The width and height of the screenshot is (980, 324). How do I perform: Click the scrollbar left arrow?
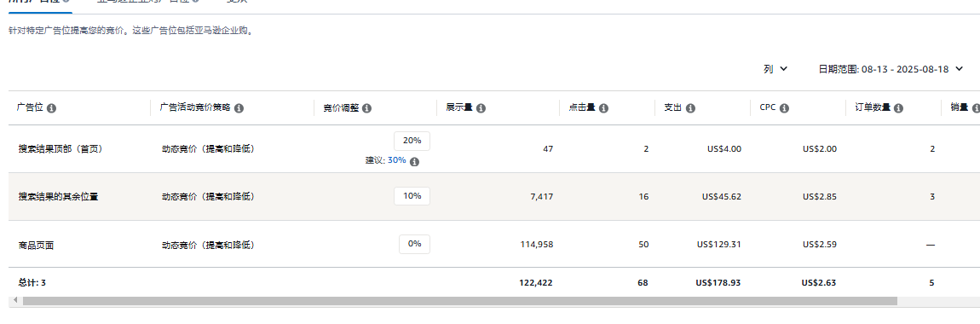click(14, 301)
